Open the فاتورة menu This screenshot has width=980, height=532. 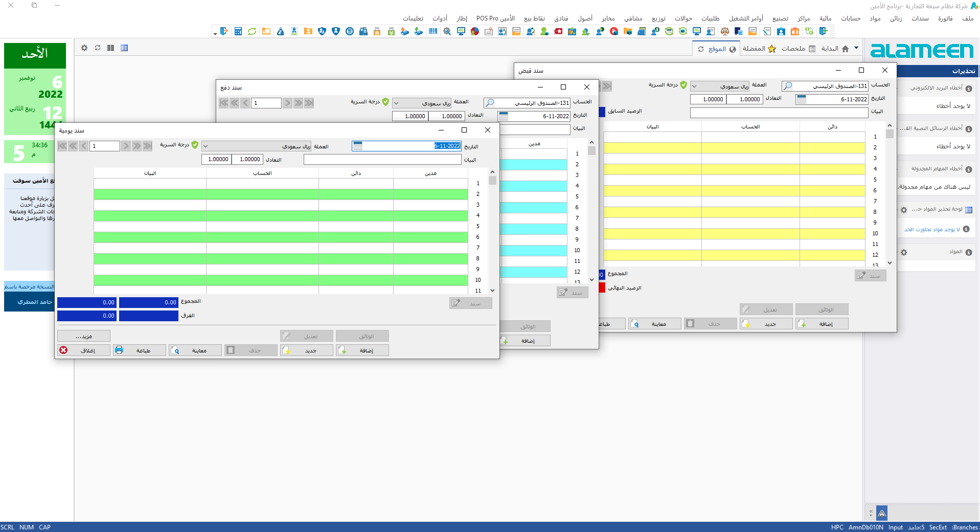pos(945,18)
